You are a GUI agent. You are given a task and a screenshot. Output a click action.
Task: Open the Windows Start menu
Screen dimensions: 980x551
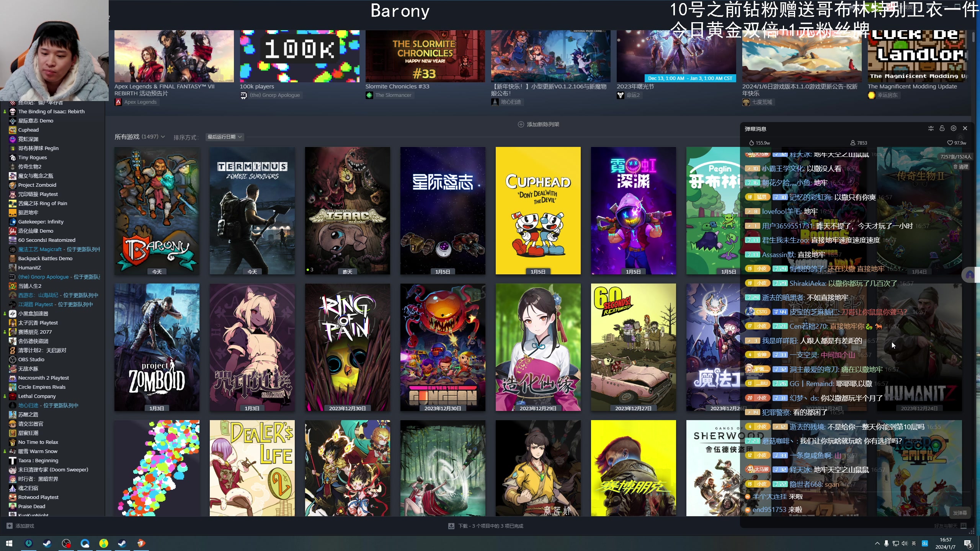[x=9, y=543]
